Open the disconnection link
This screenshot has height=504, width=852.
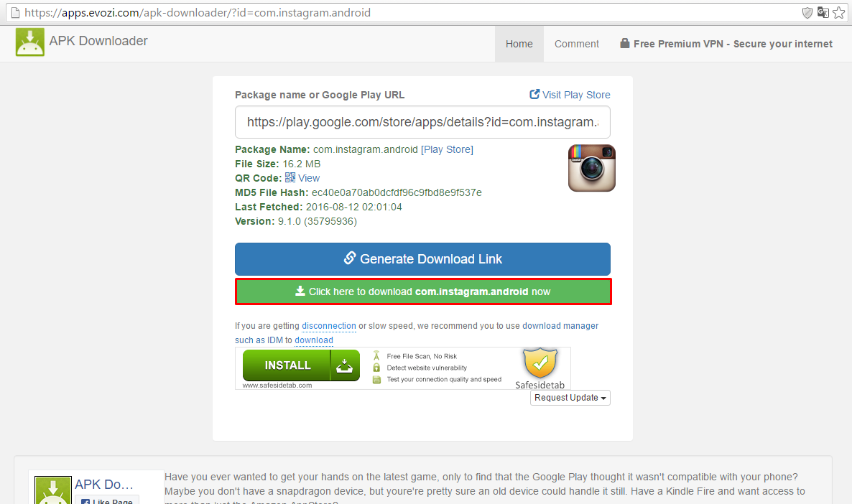[x=329, y=326]
